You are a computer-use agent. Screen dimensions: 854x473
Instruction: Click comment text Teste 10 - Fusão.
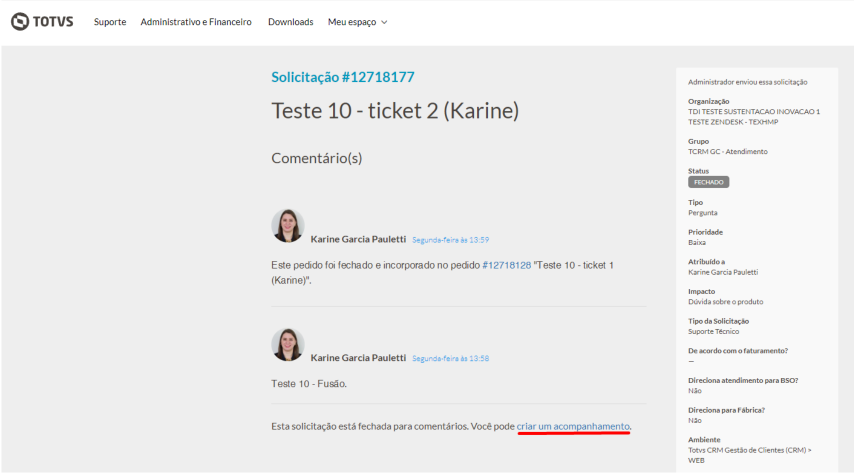(x=309, y=384)
